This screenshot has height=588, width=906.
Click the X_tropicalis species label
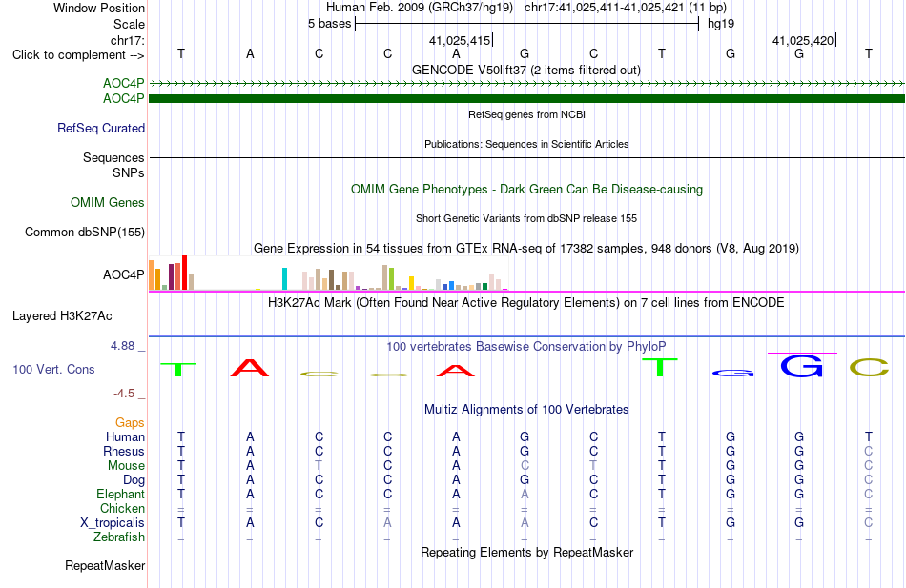point(113,523)
